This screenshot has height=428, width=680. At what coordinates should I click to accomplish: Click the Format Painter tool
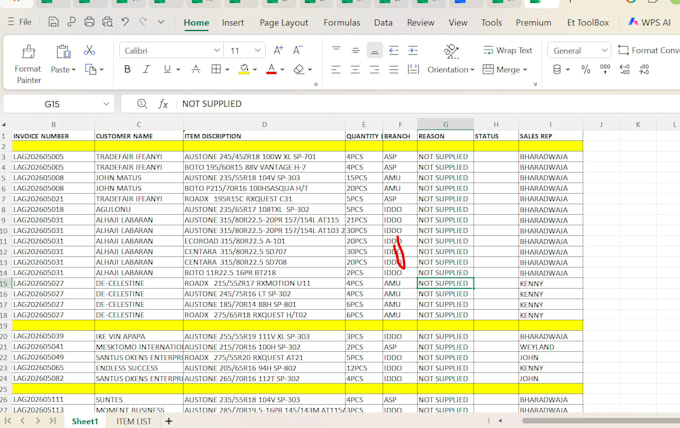28,64
